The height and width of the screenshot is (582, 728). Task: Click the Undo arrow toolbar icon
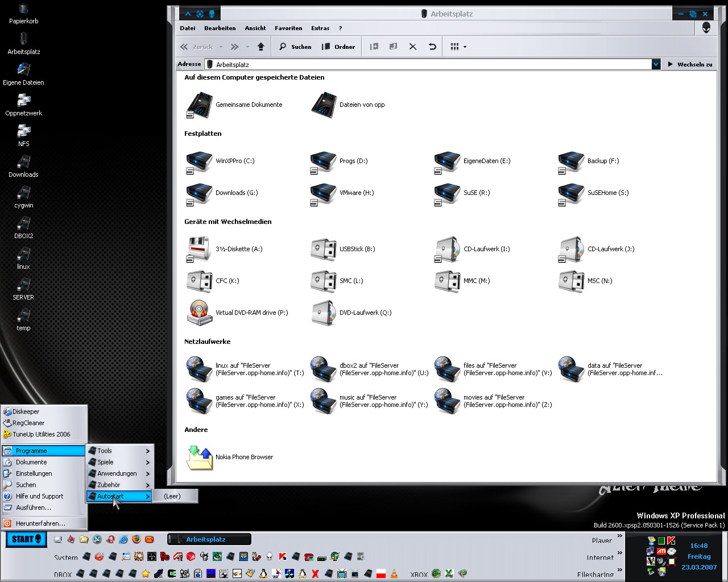click(x=432, y=47)
